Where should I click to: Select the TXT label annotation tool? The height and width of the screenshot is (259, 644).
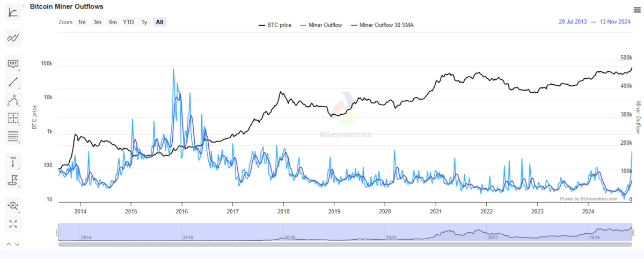coord(13,64)
